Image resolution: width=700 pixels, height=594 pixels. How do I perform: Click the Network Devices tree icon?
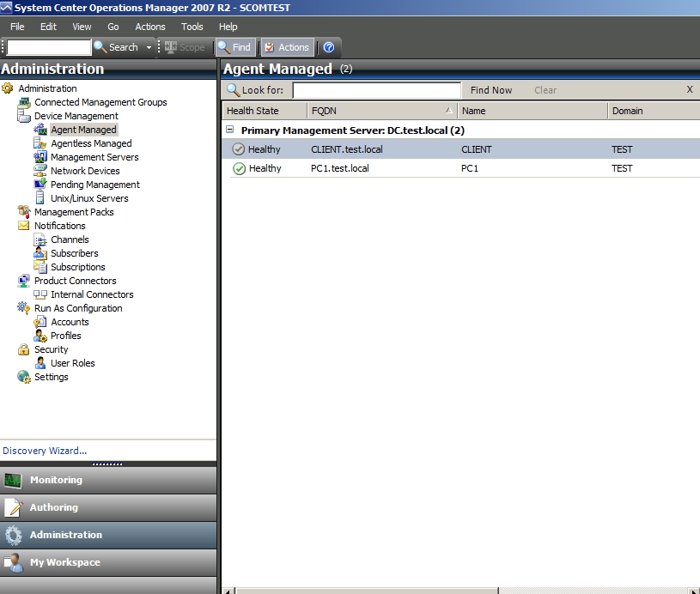point(40,171)
